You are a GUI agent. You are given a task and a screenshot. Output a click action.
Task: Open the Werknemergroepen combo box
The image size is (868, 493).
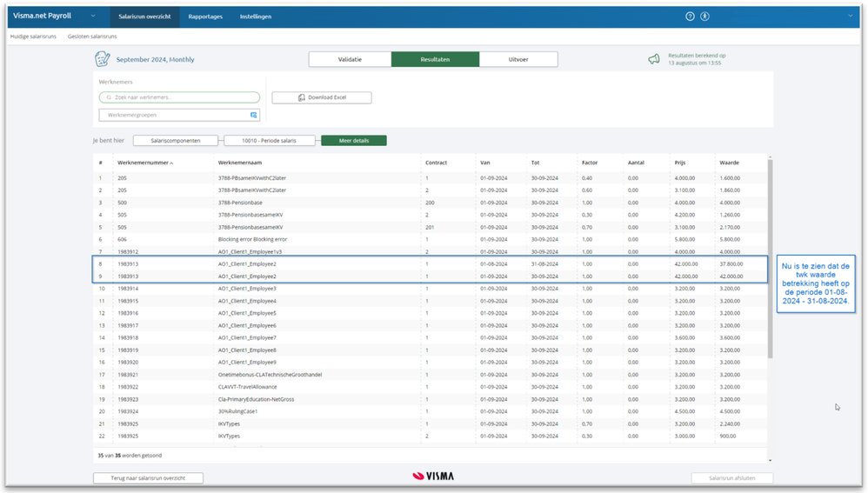click(x=179, y=115)
